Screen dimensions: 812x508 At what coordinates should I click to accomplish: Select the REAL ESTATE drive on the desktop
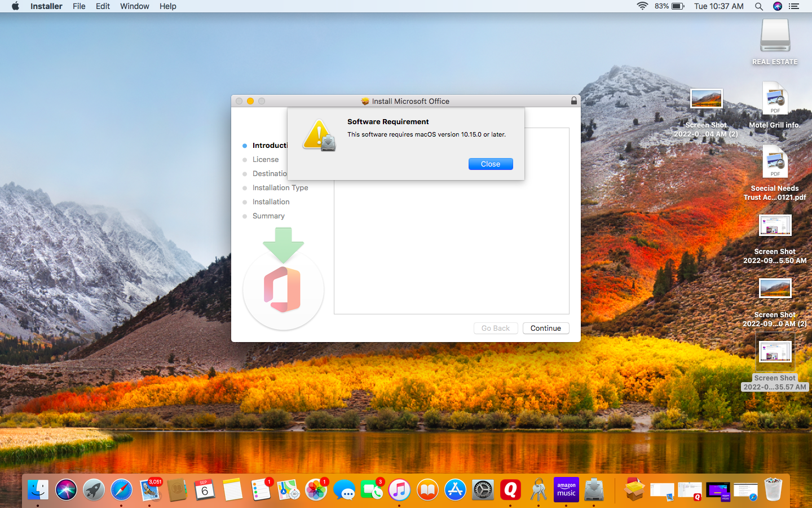point(775,42)
